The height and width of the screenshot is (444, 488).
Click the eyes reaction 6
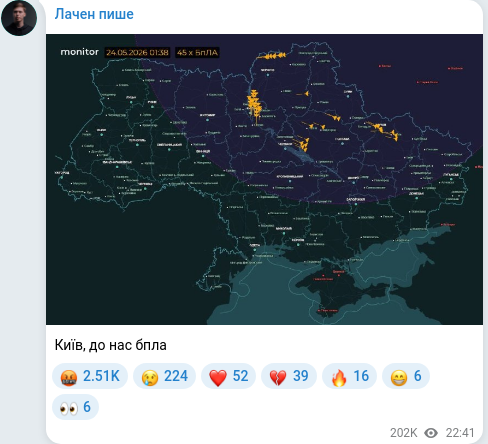click(75, 407)
